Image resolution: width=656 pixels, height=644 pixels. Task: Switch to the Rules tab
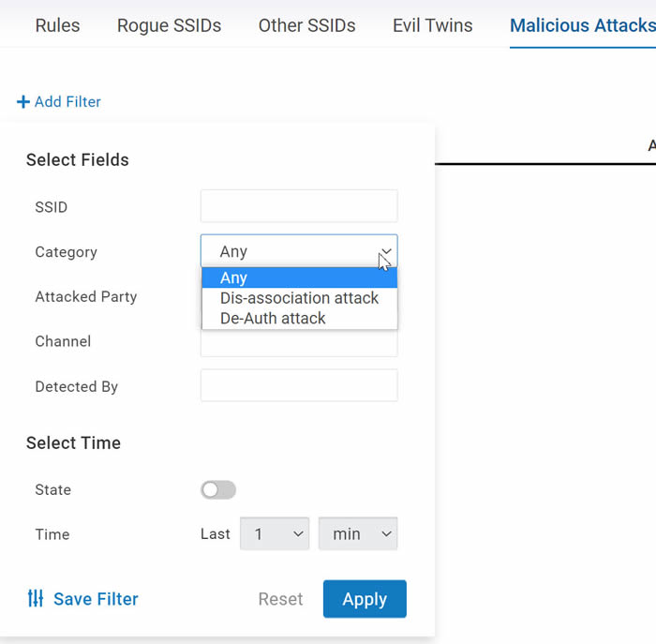point(57,25)
